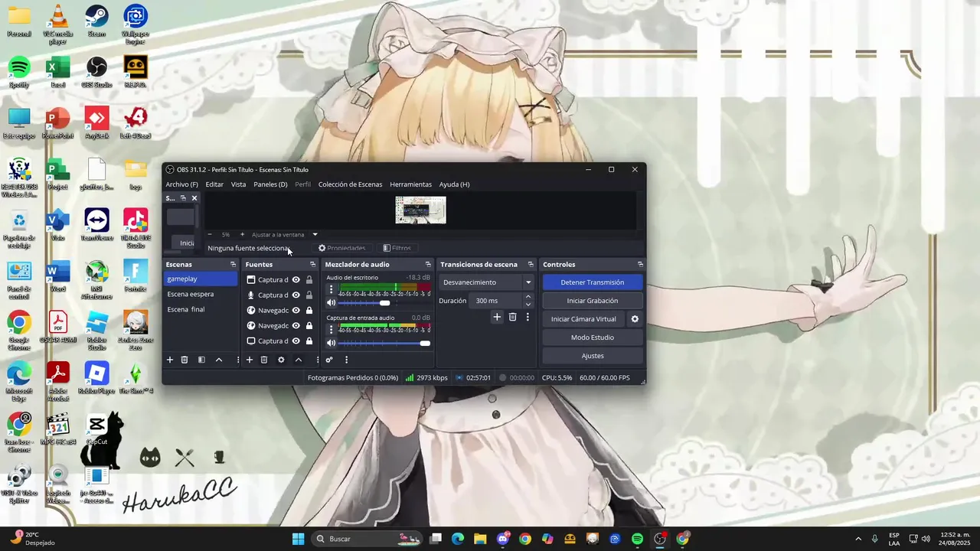980x551 pixels.
Task: Click Iniciar Cámara Virtual button
Action: pyautogui.click(x=583, y=319)
